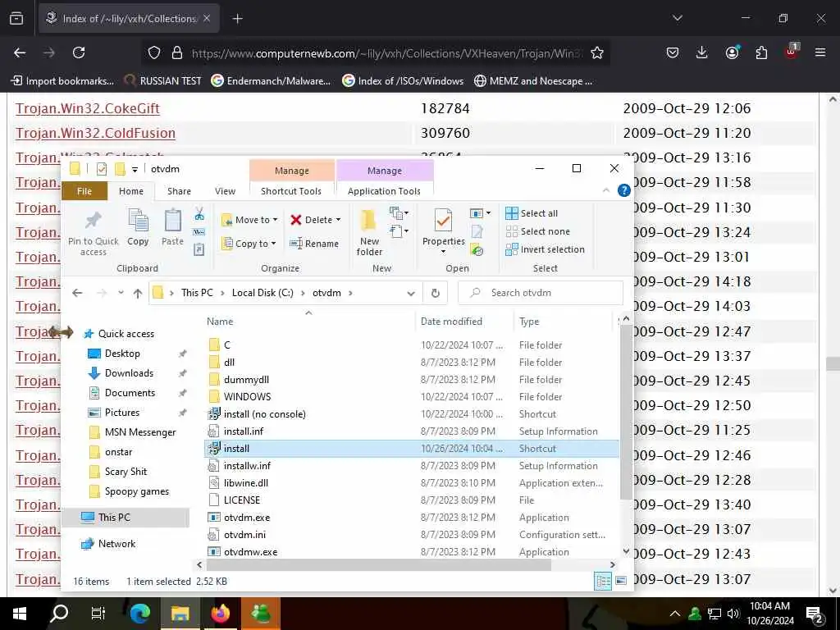Open Microsoft Edge from the taskbar
840x630 pixels.
pos(139,614)
